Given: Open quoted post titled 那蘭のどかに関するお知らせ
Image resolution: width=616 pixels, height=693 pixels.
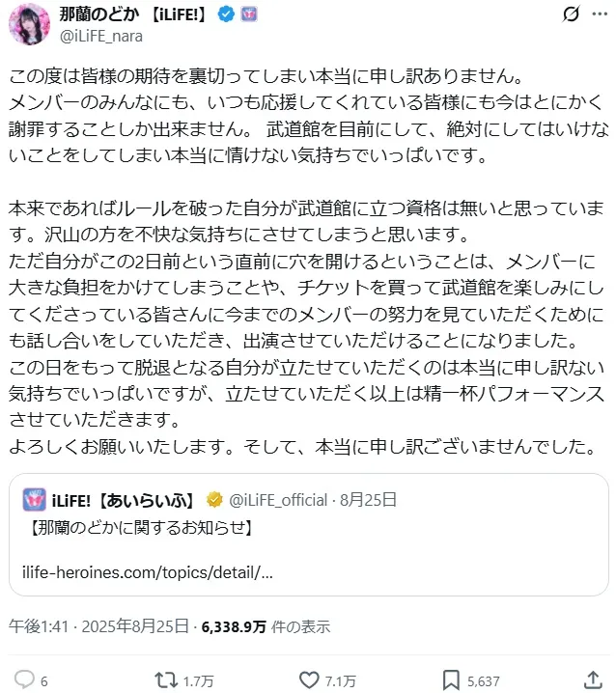Looking at the screenshot, I should pos(141,528).
